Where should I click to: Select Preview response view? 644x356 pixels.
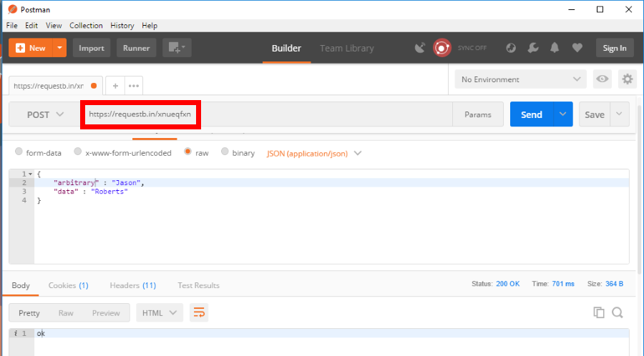pos(106,313)
